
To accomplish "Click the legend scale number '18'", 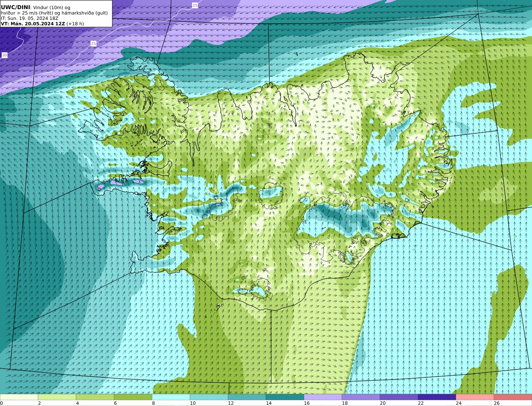I will pos(345,403).
